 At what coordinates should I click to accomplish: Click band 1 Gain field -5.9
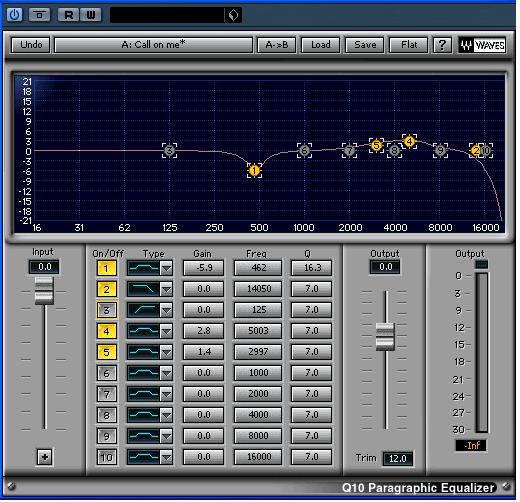coord(203,268)
